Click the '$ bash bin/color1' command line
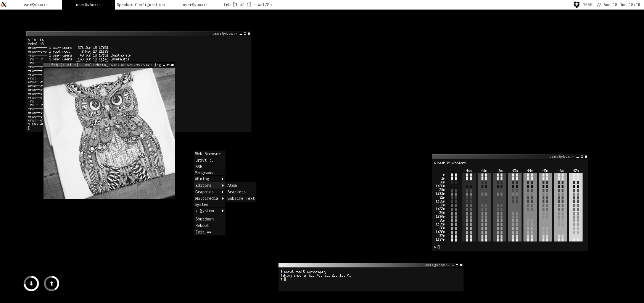This screenshot has width=644, height=303. click(x=450, y=163)
